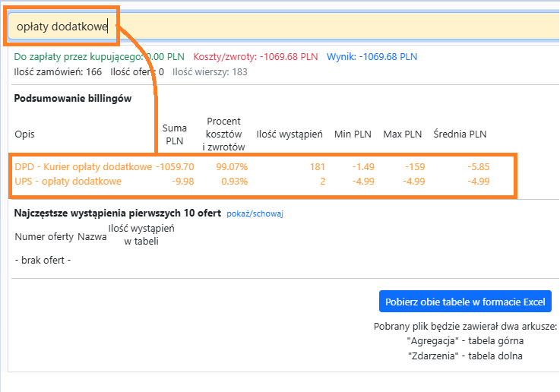Select the DPD - Kurier opłaty dodatkowe row
This screenshot has width=560, height=392.
coord(83,166)
